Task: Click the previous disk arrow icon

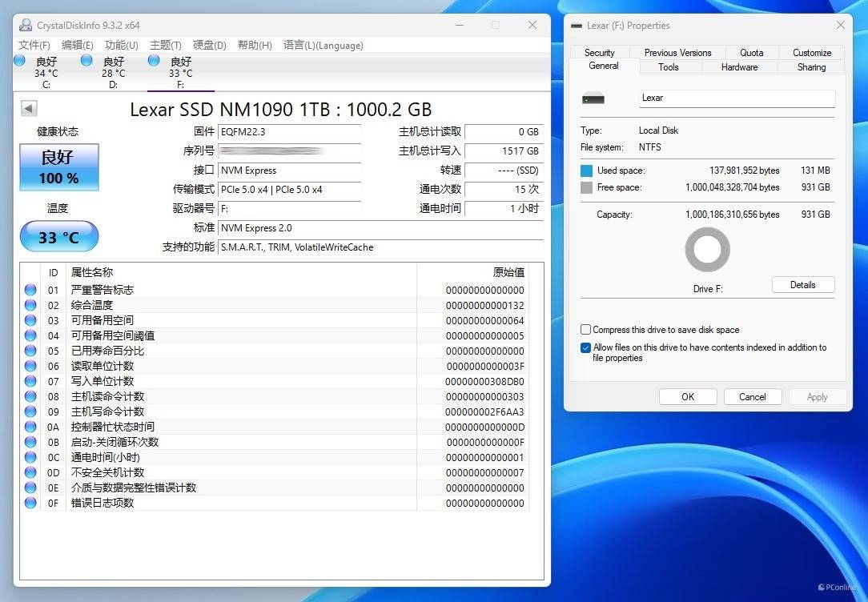Action: (x=29, y=108)
